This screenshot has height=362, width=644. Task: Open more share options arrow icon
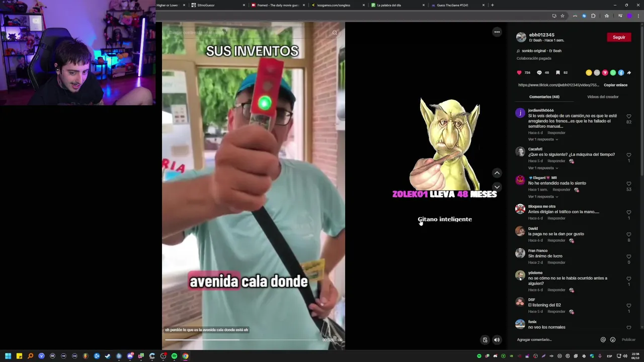629,72
